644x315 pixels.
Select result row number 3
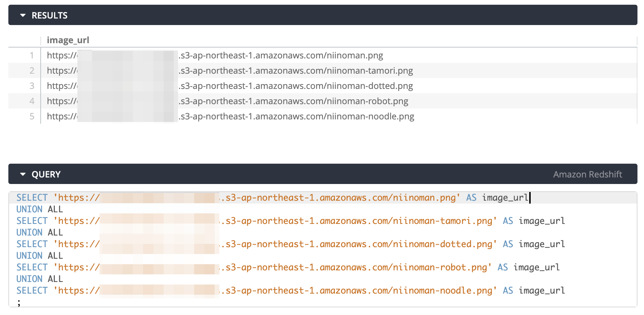pyautogui.click(x=32, y=86)
